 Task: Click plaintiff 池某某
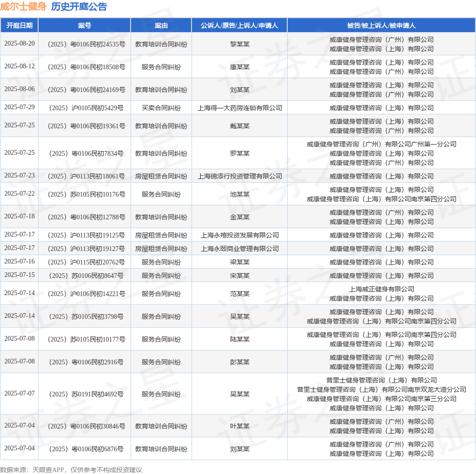point(240,195)
